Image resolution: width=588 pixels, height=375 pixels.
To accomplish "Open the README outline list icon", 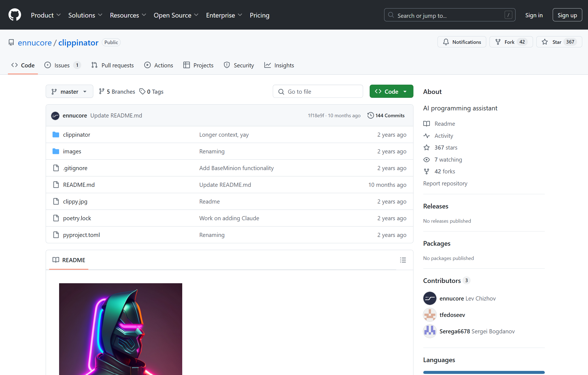I will point(403,260).
